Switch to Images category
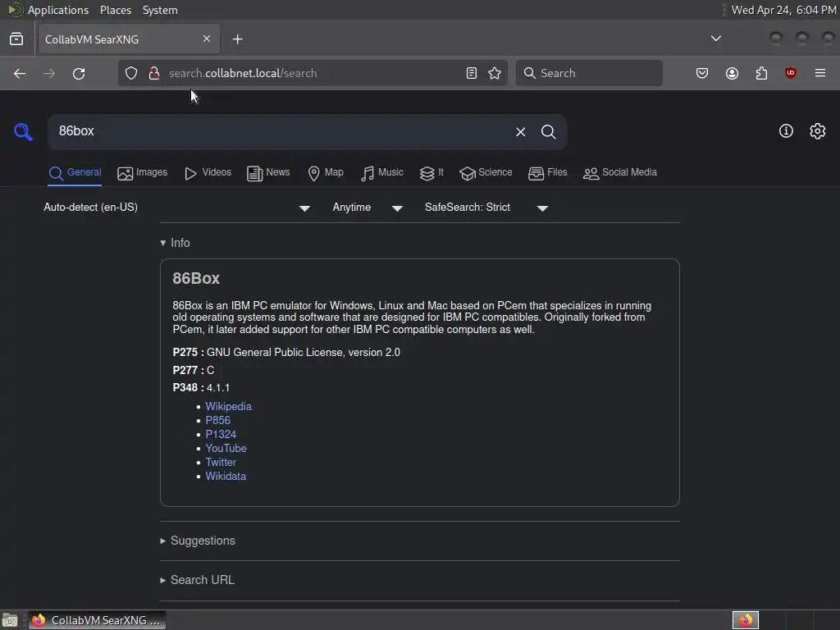This screenshot has height=630, width=840. 143,172
